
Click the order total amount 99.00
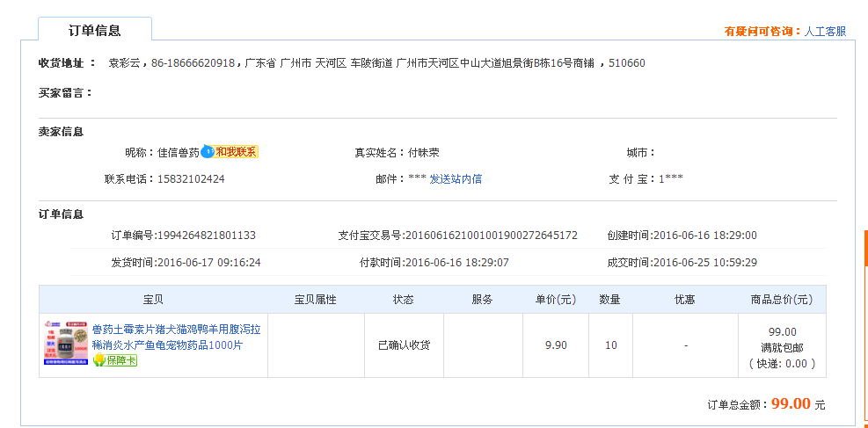791,404
